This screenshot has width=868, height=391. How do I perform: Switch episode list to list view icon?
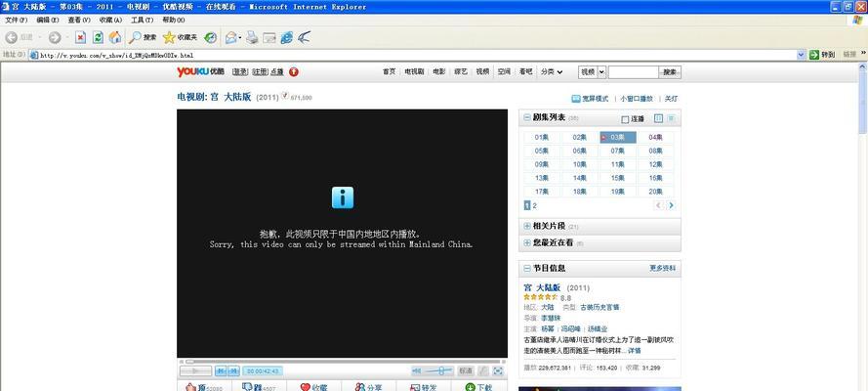(671, 118)
